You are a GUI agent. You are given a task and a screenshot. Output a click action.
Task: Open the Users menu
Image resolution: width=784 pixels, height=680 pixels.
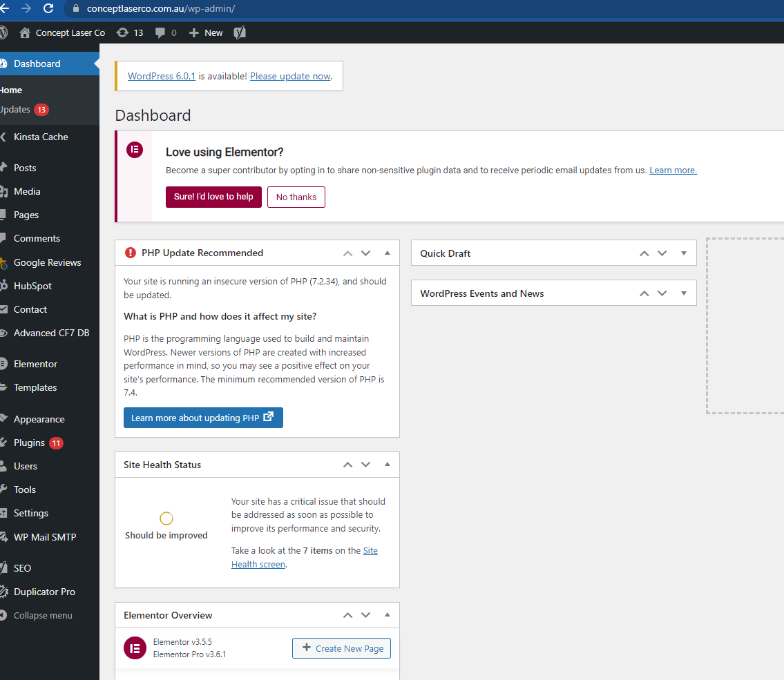(x=50, y=466)
